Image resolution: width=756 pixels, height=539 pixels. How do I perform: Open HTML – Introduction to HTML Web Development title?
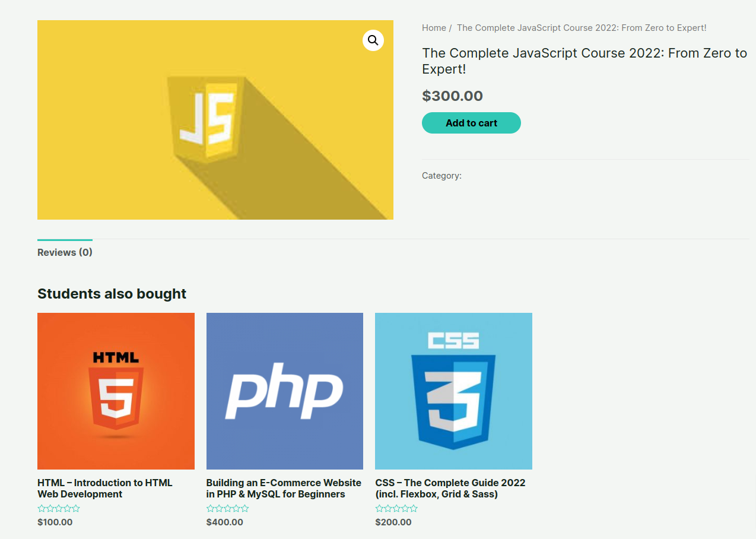tap(105, 489)
